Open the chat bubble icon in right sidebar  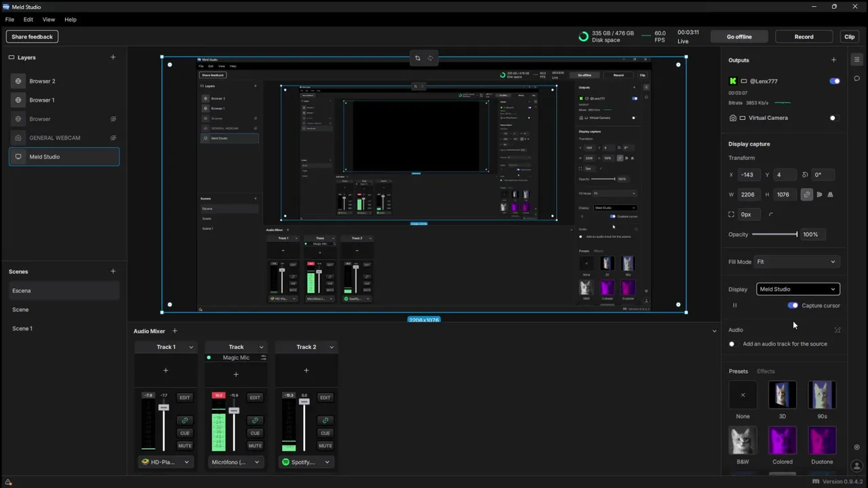(x=856, y=79)
